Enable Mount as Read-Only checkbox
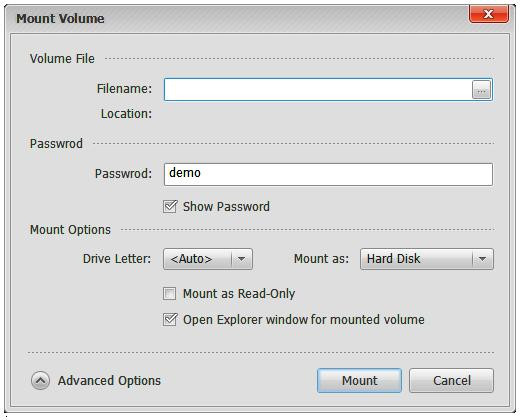The width and height of the screenshot is (522, 420). (170, 294)
